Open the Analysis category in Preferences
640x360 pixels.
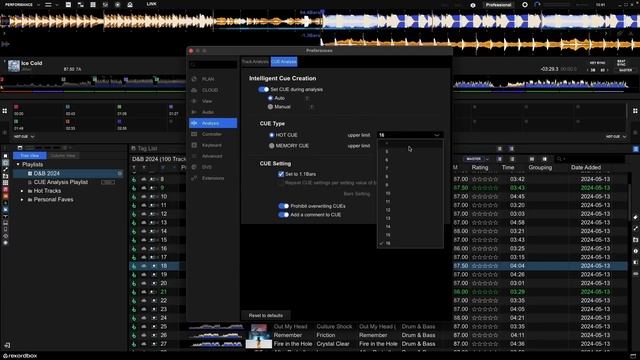click(213, 123)
